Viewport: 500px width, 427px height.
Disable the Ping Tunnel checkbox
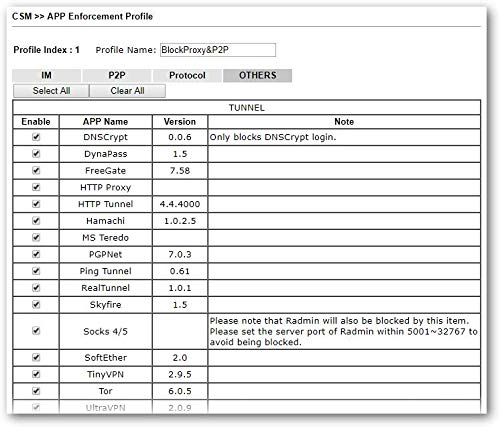coord(36,271)
